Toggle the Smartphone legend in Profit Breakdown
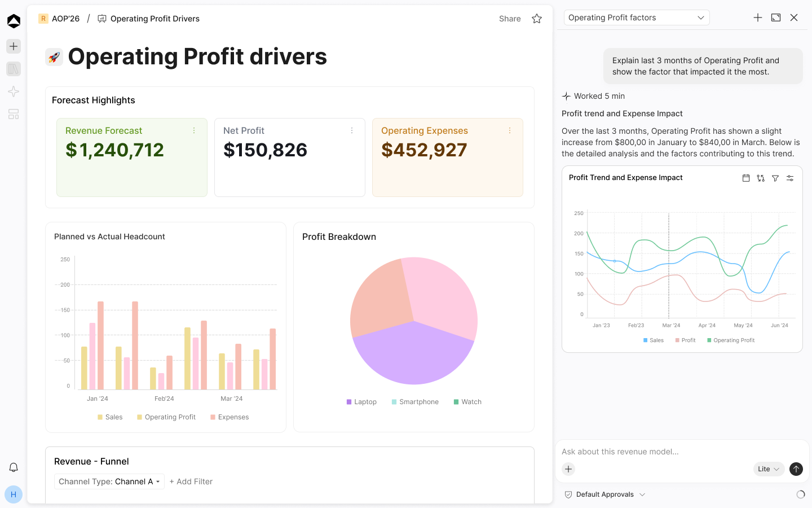The height and width of the screenshot is (508, 812). coord(415,402)
